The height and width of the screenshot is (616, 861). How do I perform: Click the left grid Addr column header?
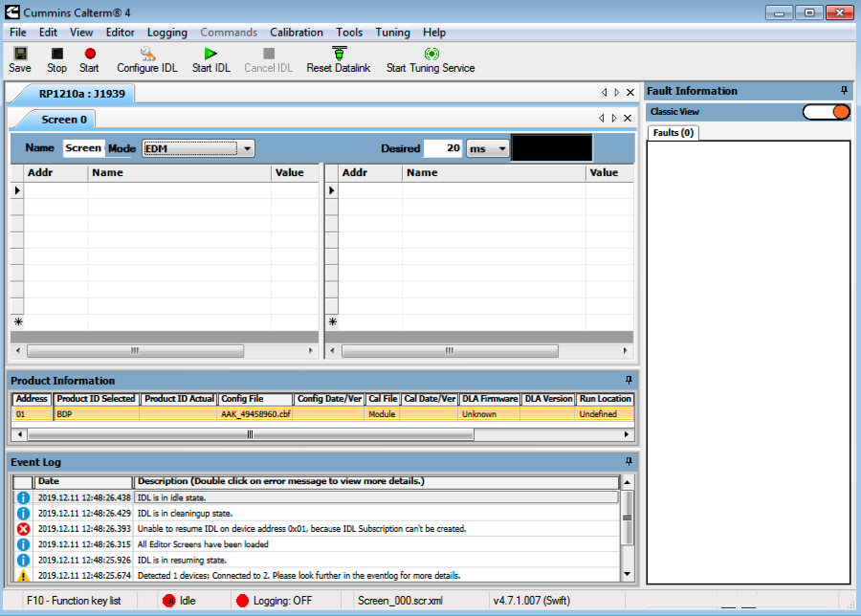(55, 172)
